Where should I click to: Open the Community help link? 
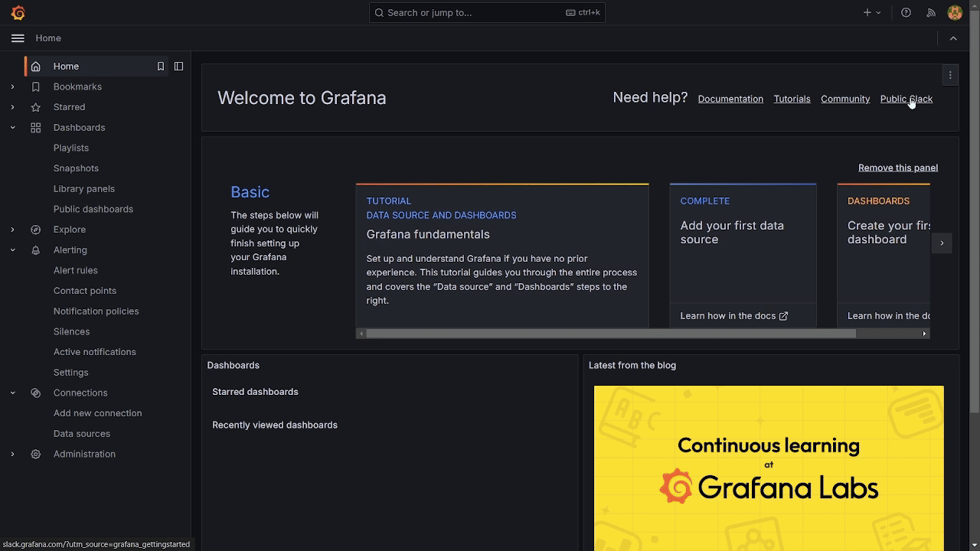[845, 99]
